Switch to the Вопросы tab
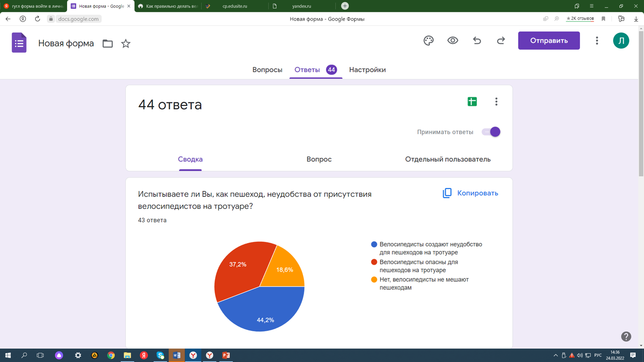This screenshot has width=644, height=362. pyautogui.click(x=267, y=70)
